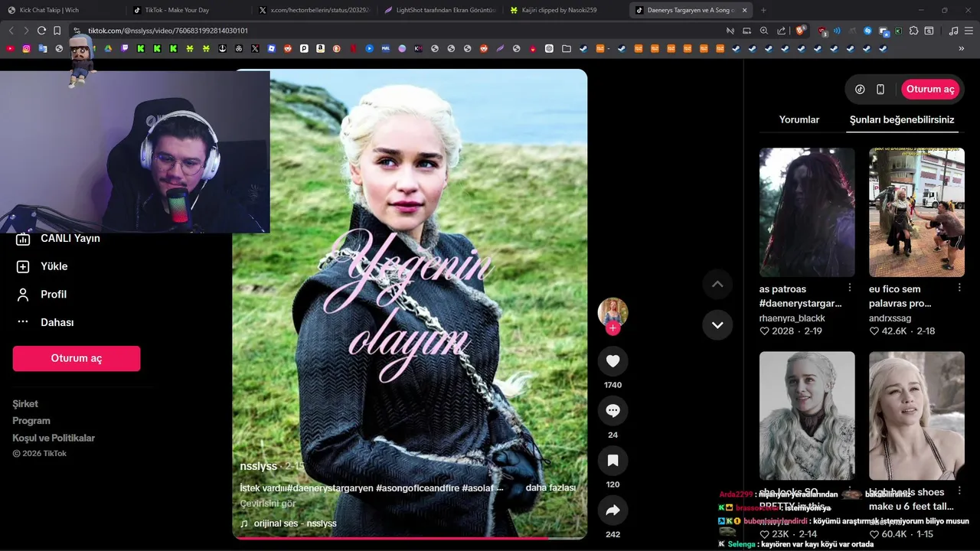Click 'Çevirisini gör' translation link
The height and width of the screenshot is (551, 980).
[x=268, y=504]
